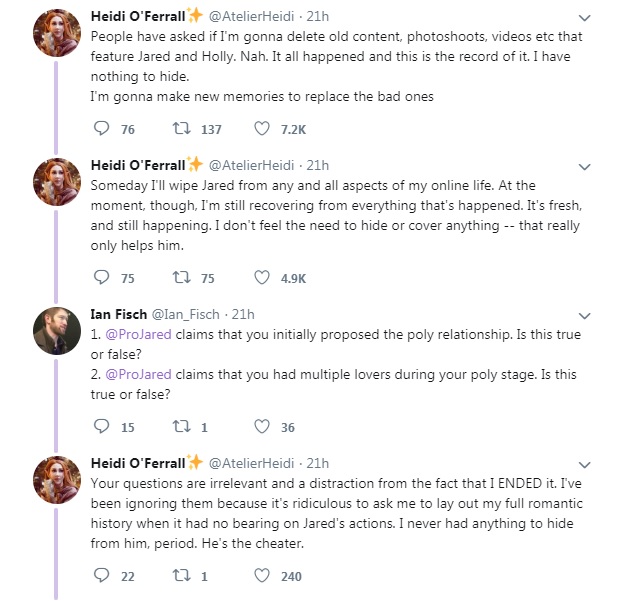Expand the menu chevron on the last tweet
The height and width of the screenshot is (601, 622).
coord(584,465)
